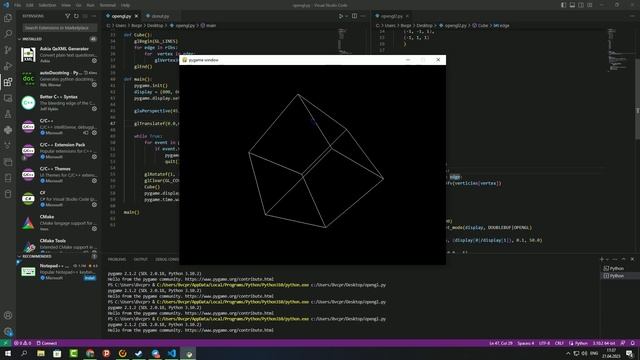This screenshot has width=640, height=360.
Task: Open the Windows Start menu
Action: pyautogui.click(x=8, y=353)
